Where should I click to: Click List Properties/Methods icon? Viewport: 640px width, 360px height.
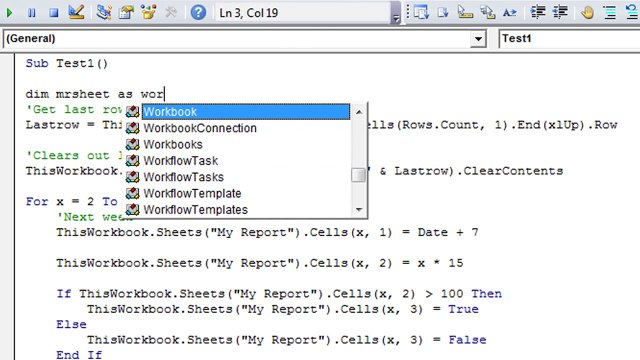(x=421, y=13)
